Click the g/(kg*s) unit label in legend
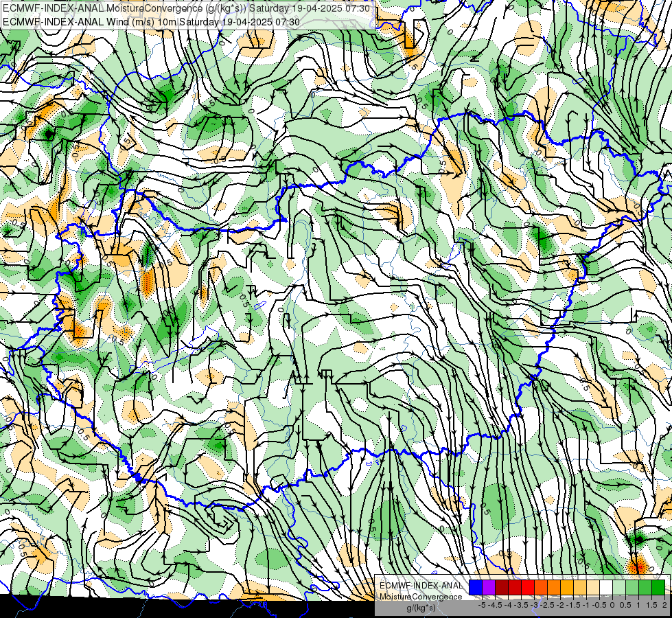 (x=421, y=608)
